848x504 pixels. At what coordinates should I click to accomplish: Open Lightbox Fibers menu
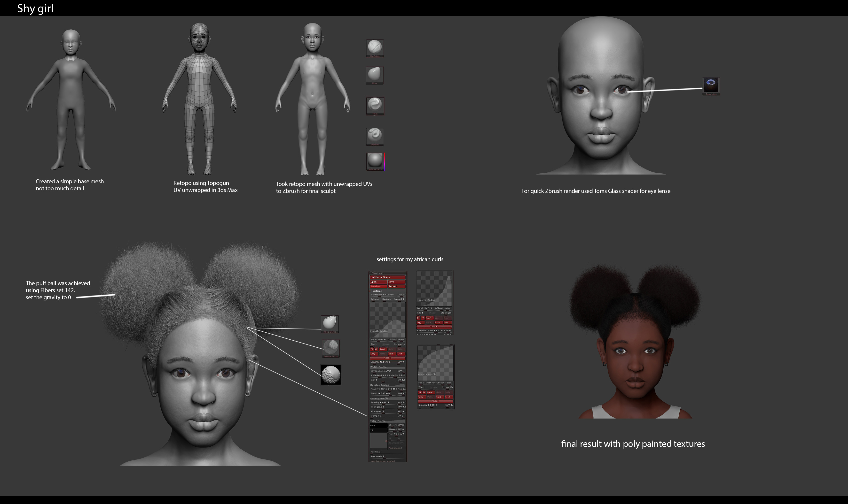(387, 277)
